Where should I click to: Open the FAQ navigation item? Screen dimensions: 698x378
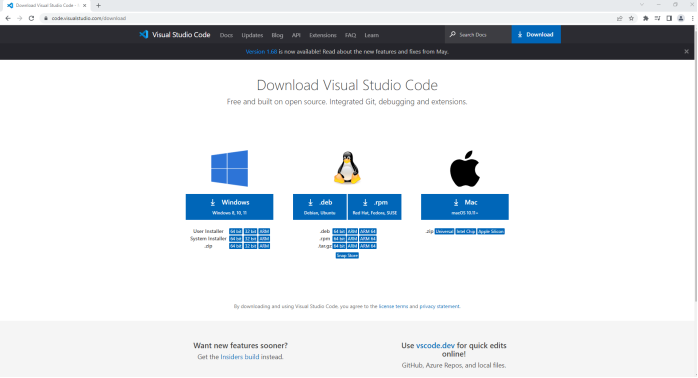350,35
